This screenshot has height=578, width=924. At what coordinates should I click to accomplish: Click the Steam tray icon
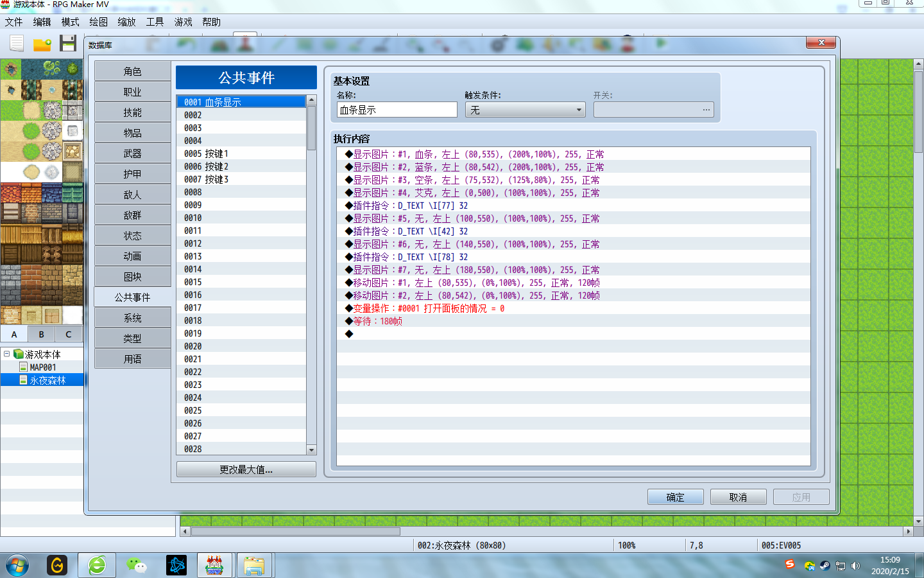tap(825, 566)
